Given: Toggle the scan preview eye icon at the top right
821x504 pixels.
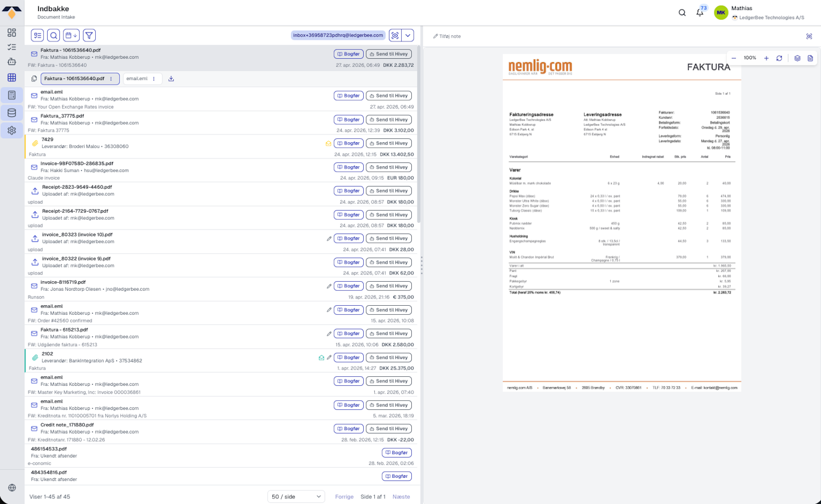Looking at the screenshot, I should [809, 36].
